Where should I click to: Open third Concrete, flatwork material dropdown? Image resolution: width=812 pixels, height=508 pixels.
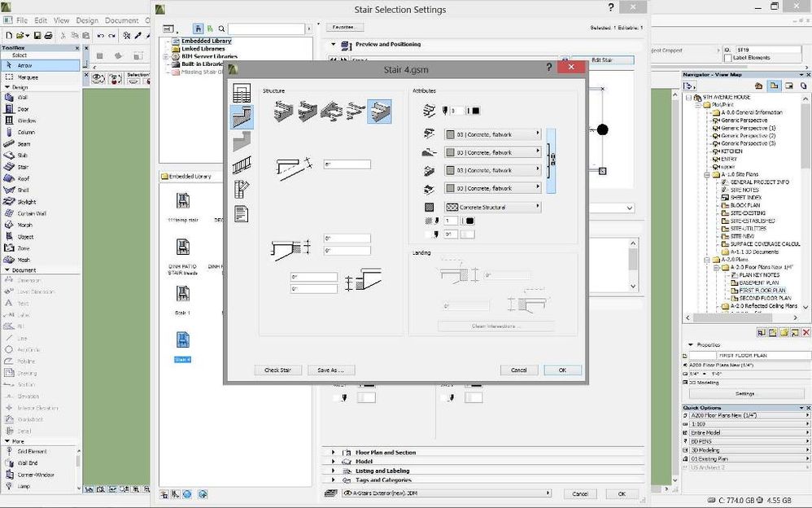pos(492,170)
